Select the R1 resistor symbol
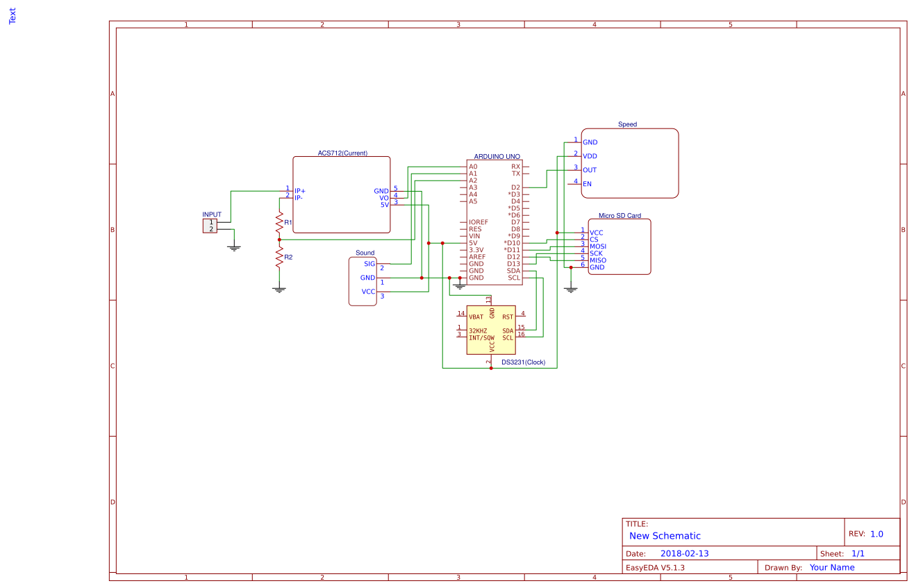Screen dimensions: 914x588 pos(279,223)
